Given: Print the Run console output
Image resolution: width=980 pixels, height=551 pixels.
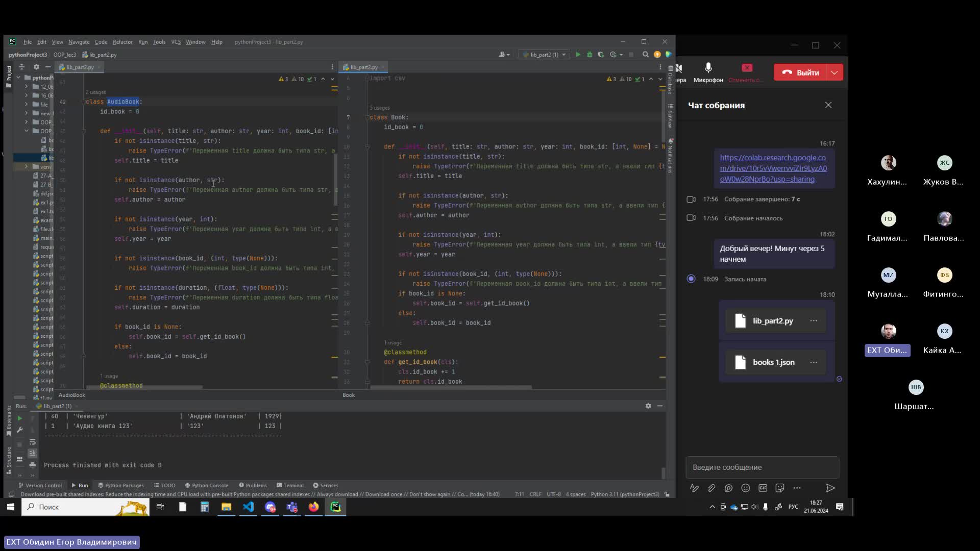Looking at the screenshot, I should coord(32,465).
